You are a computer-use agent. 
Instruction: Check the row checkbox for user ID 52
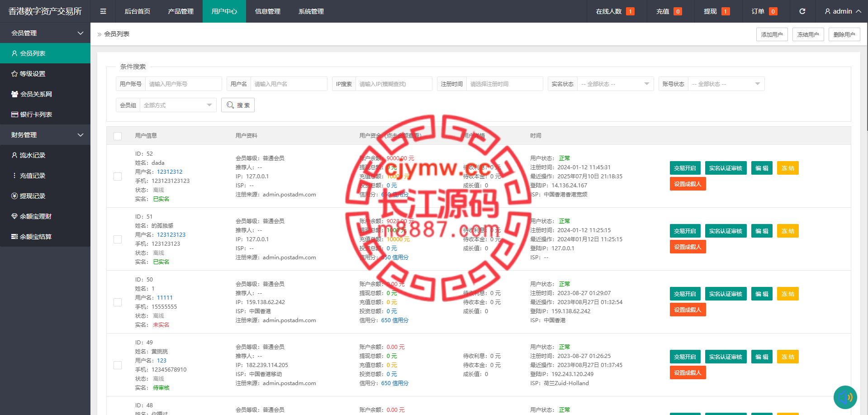118,176
